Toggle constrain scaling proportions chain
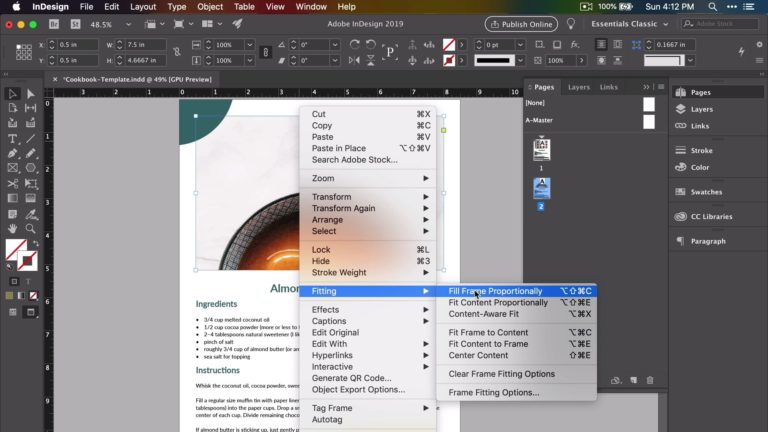This screenshot has height=432, width=768. click(x=265, y=52)
